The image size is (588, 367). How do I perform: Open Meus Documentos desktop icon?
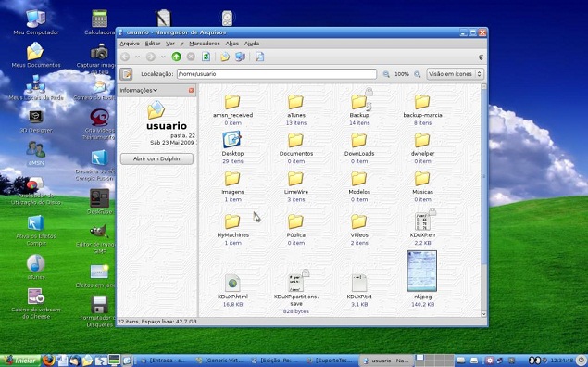(35, 56)
